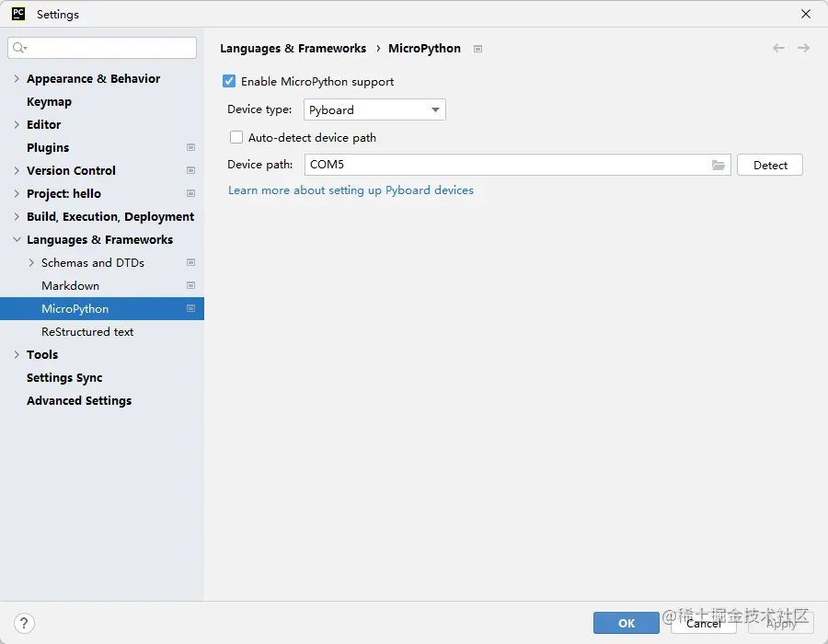Screen dimensions: 828x644
Task: Open the folder browser for Device path
Action: tap(719, 165)
